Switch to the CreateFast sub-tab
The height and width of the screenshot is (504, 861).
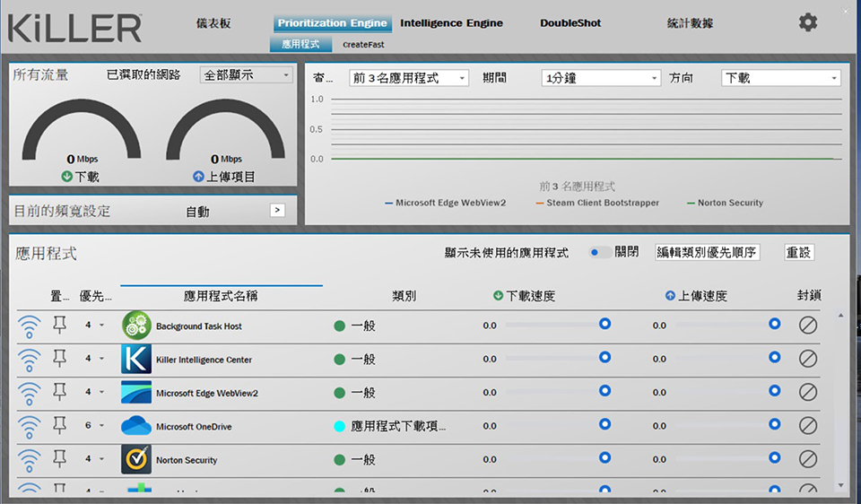pyautogui.click(x=363, y=45)
